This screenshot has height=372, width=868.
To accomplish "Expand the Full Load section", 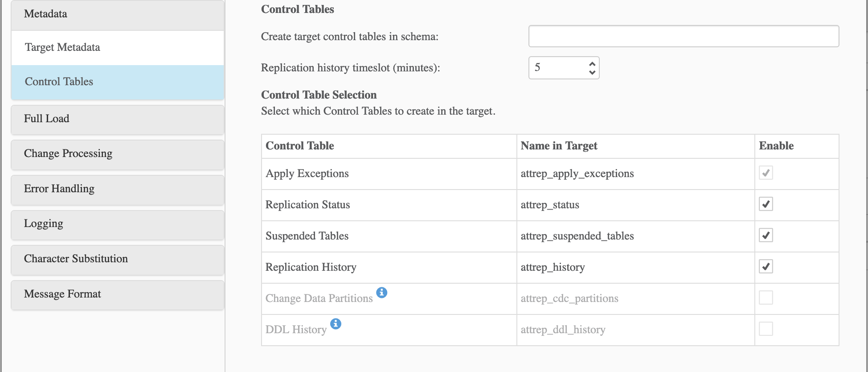I will pos(117,119).
